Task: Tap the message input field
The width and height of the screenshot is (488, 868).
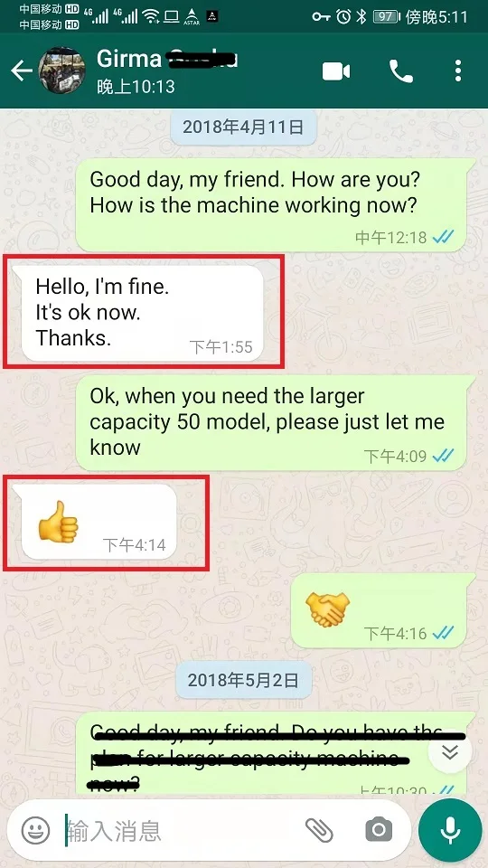Action: tap(183, 830)
